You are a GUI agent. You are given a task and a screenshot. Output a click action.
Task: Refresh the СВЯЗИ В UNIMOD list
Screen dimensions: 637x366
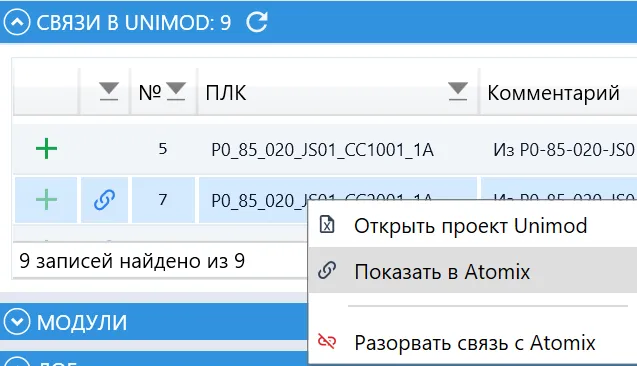(257, 22)
